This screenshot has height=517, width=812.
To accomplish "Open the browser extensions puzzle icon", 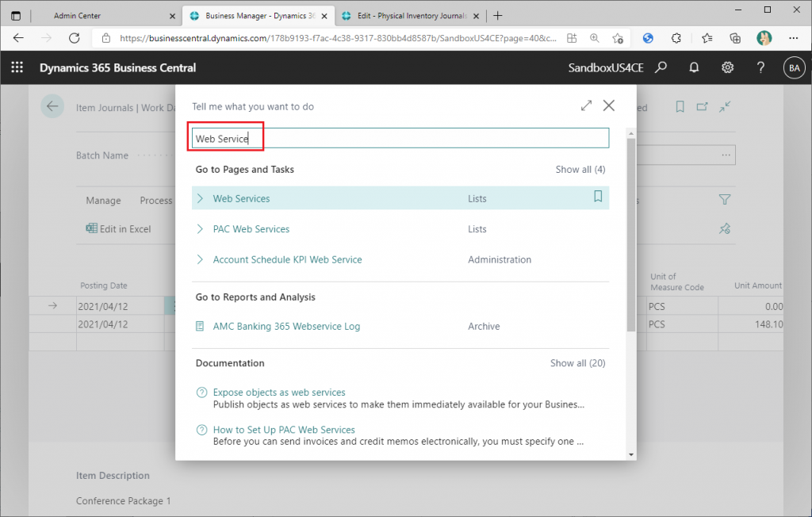I will click(x=676, y=38).
